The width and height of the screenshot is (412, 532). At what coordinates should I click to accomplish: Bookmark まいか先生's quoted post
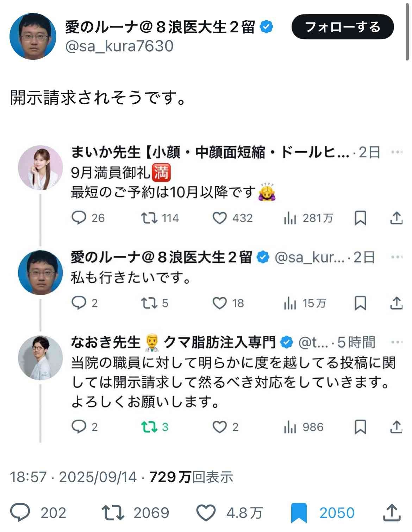pyautogui.click(x=360, y=218)
